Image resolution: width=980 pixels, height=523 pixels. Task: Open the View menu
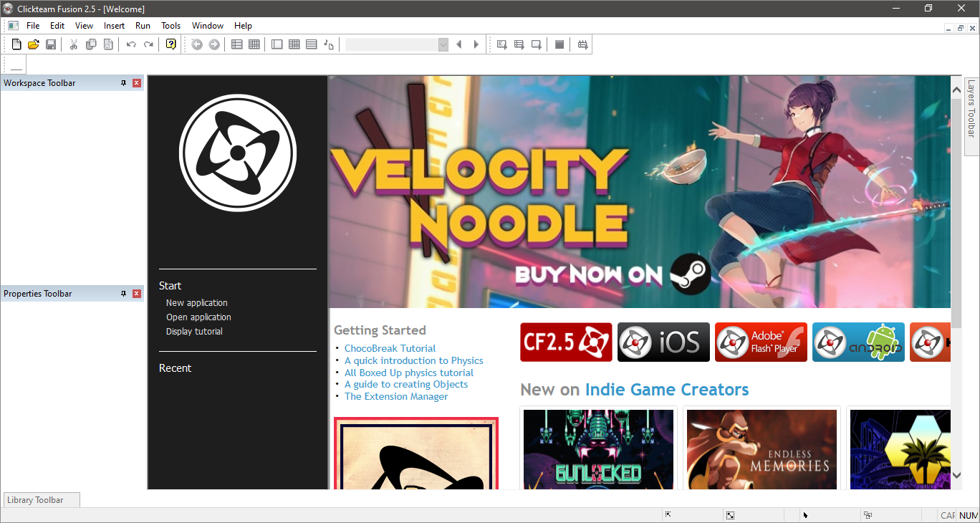coord(85,26)
